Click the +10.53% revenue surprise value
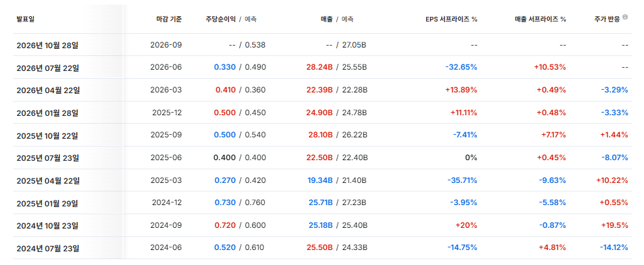The width and height of the screenshot is (644, 265). (550, 67)
